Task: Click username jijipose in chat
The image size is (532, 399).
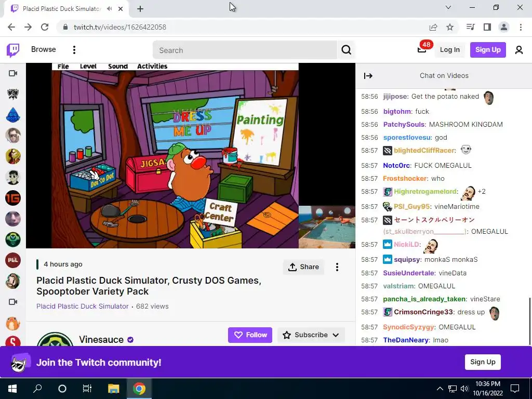Action: point(395,97)
